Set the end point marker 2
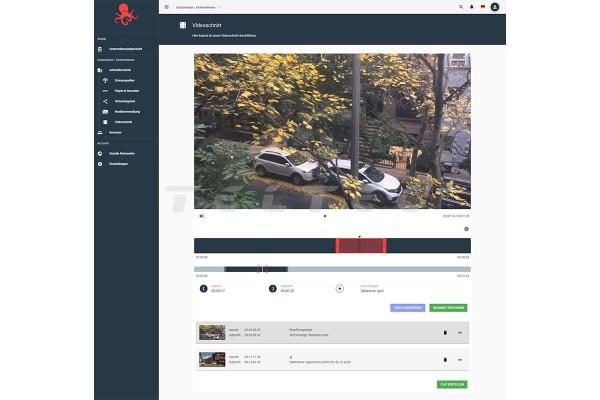The image size is (600, 400). tap(273, 288)
